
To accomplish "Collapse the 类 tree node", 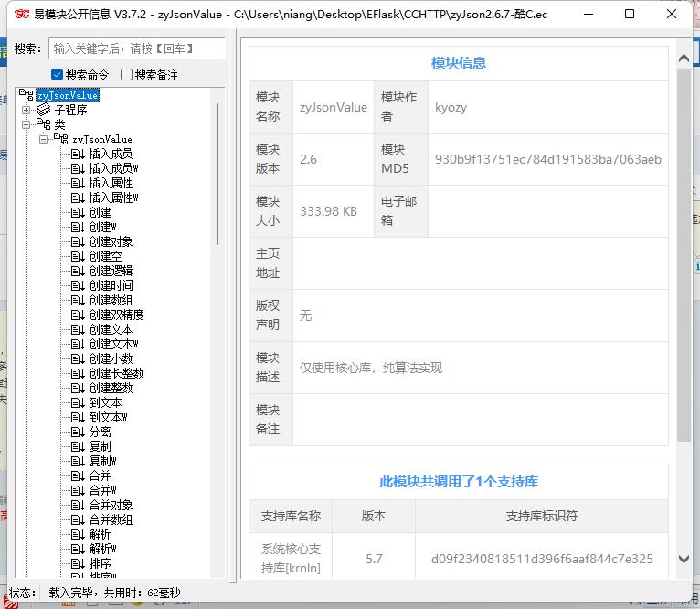I will coord(26,124).
